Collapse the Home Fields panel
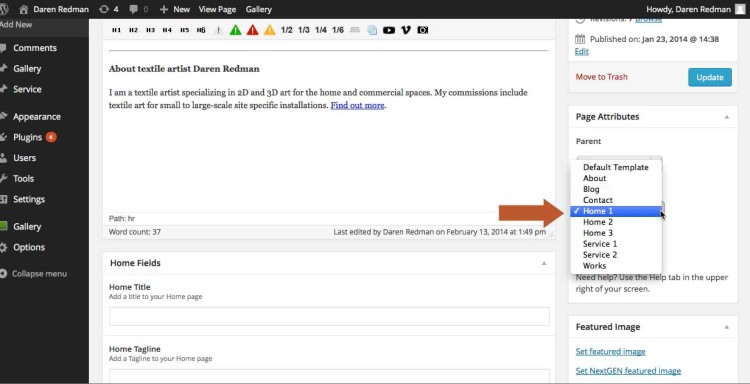 pos(544,263)
